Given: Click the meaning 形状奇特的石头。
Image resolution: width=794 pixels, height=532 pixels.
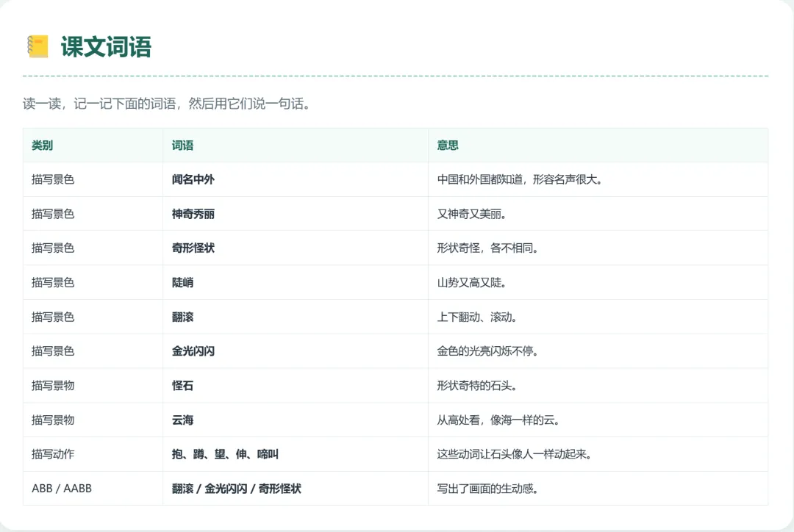Looking at the screenshot, I should tap(477, 385).
